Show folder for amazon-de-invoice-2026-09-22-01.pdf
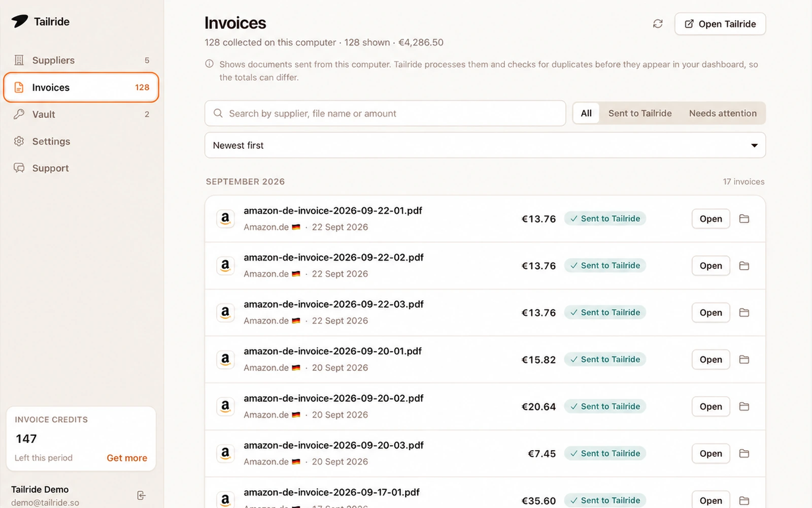The width and height of the screenshot is (812, 508). [744, 219]
